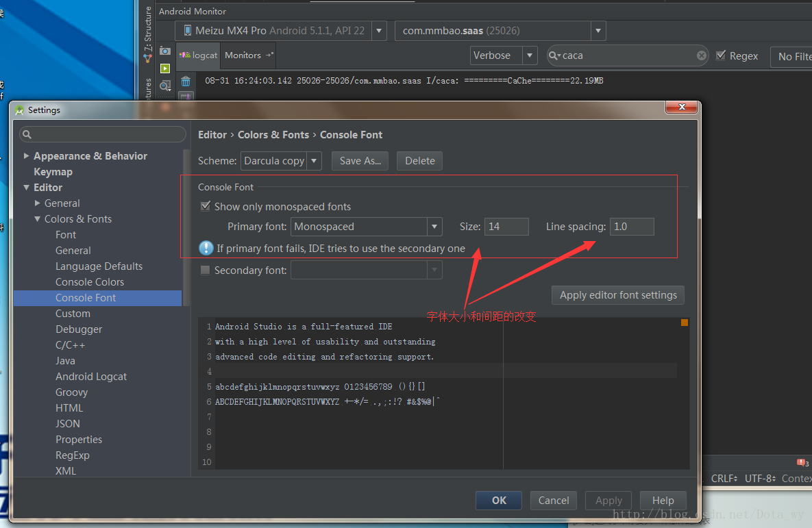
Task: Open the com.mmbao.saas process dropdown
Action: point(598,31)
